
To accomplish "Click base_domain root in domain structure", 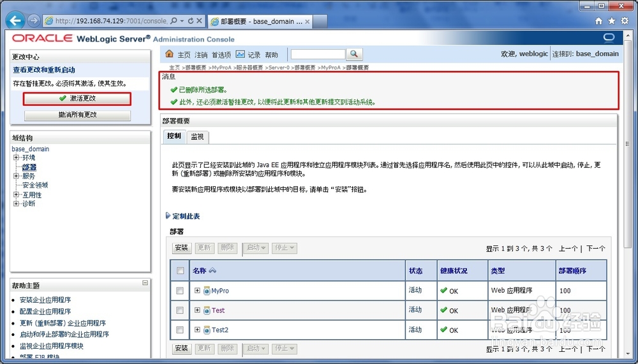I will pyautogui.click(x=31, y=149).
